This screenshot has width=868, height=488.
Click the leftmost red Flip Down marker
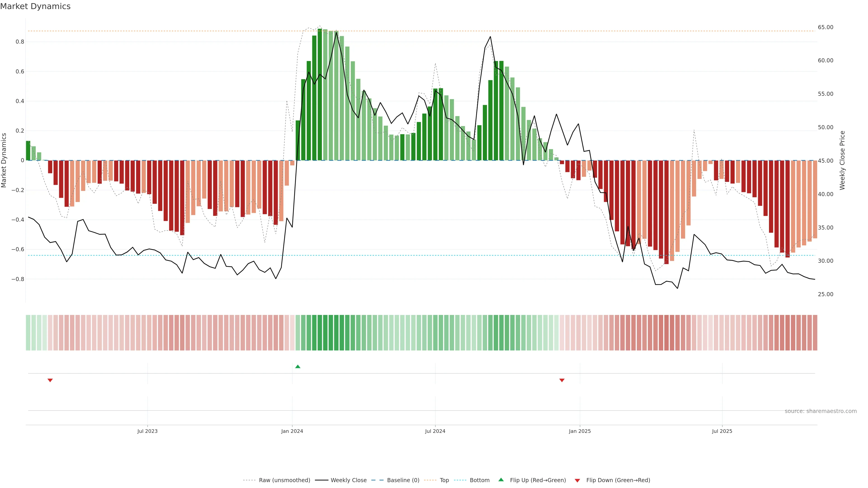[50, 380]
